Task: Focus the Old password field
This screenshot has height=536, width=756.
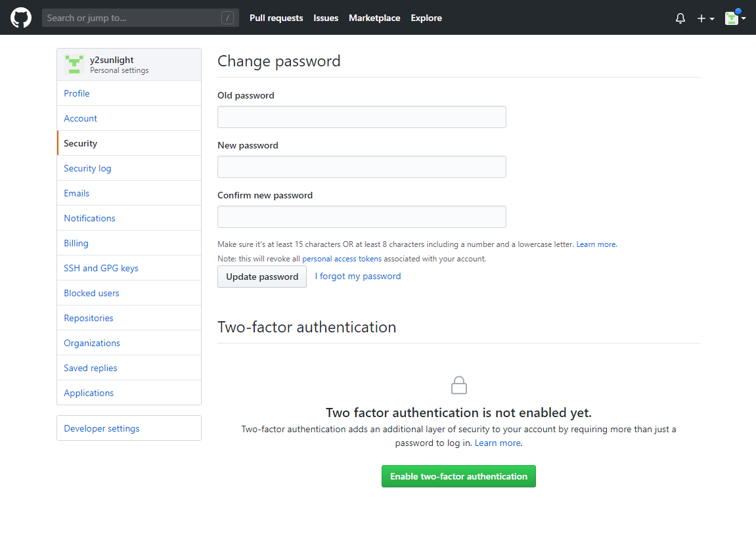Action: tap(361, 117)
